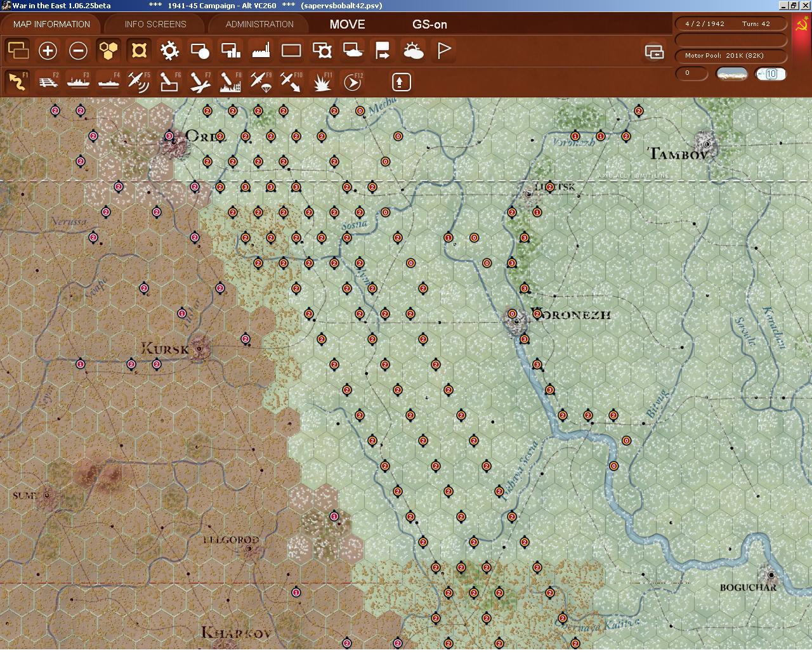The width and height of the screenshot is (812, 657).
Task: Click the MOVE mode label
Action: [347, 24]
